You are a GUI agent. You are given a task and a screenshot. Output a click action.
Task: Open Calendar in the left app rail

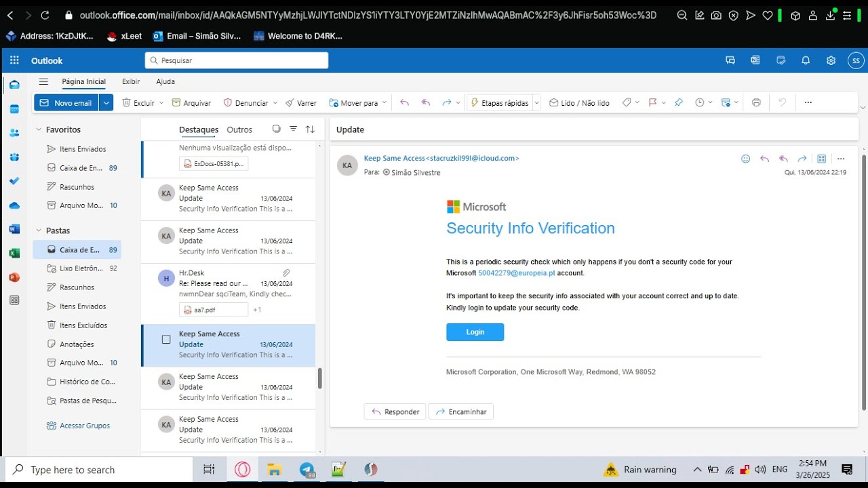(x=14, y=109)
